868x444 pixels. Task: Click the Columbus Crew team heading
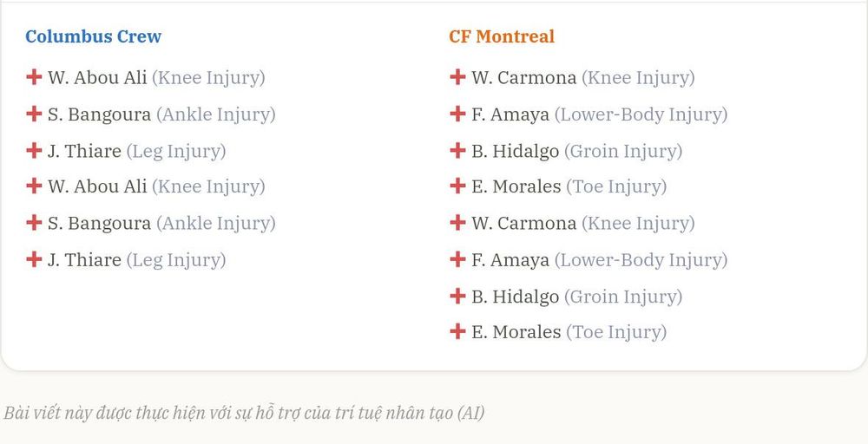click(93, 36)
